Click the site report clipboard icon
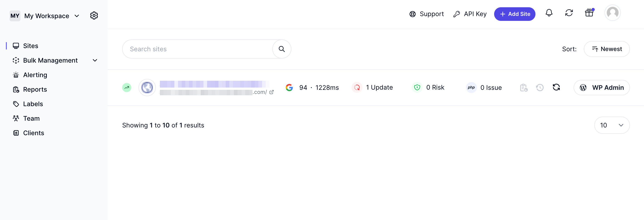 [x=523, y=88]
